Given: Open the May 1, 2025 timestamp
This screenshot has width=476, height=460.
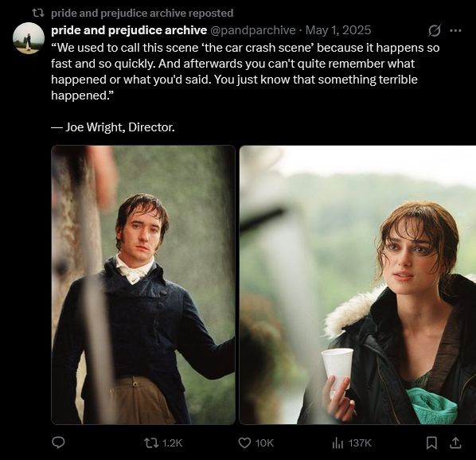Looking at the screenshot, I should click(338, 30).
